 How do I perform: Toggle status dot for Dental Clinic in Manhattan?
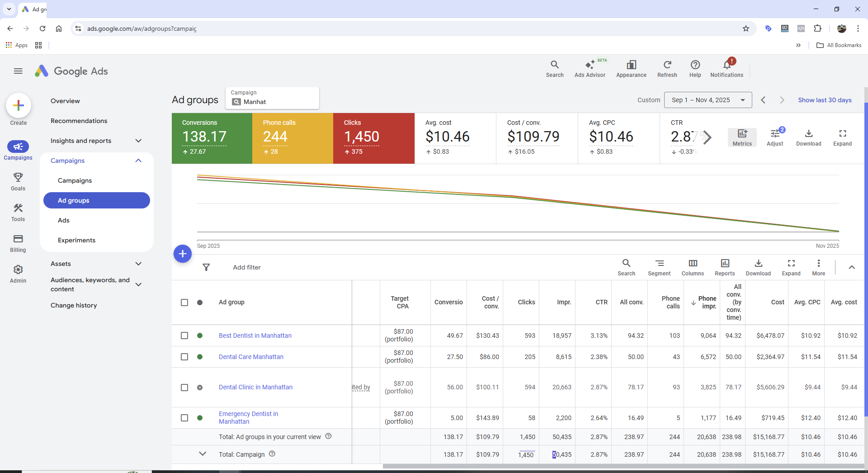point(200,388)
